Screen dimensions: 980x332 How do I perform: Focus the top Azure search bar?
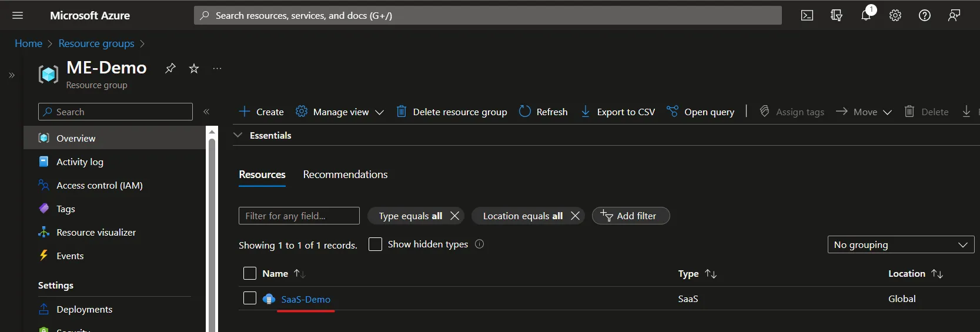pos(488,15)
